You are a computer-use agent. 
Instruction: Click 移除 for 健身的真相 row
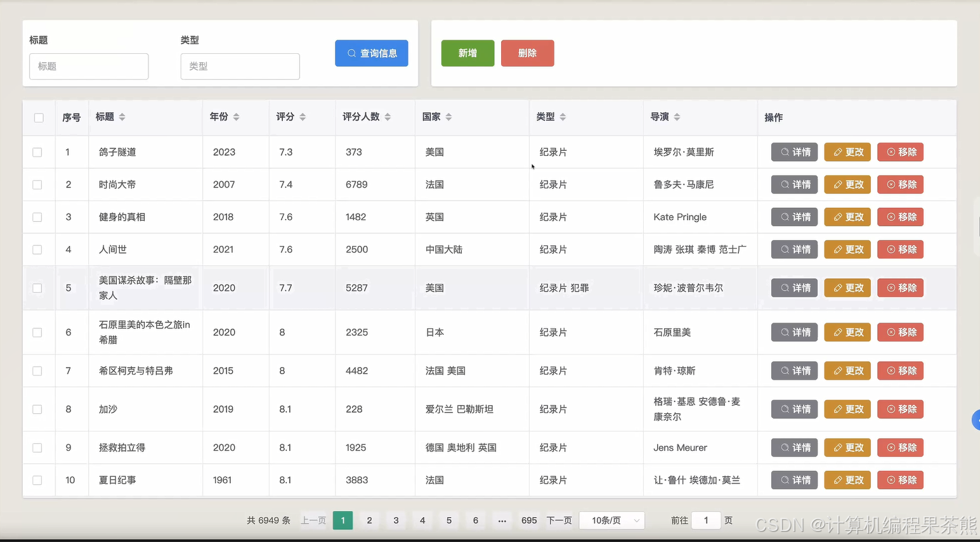point(900,217)
